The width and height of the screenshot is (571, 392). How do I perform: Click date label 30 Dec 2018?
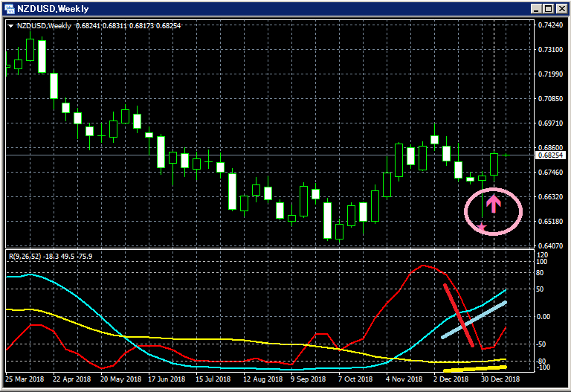pyautogui.click(x=500, y=379)
